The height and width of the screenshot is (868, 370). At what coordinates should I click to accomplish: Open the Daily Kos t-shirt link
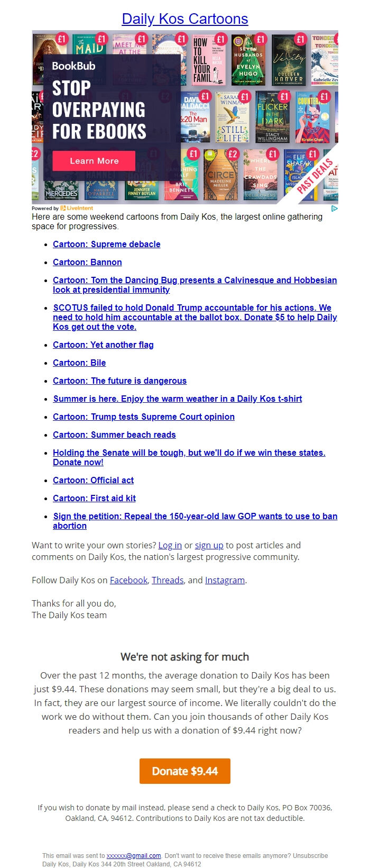click(x=177, y=399)
